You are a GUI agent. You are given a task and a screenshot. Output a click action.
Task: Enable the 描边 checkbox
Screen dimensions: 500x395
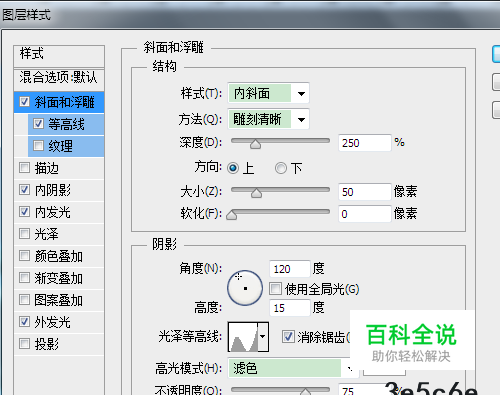24,168
